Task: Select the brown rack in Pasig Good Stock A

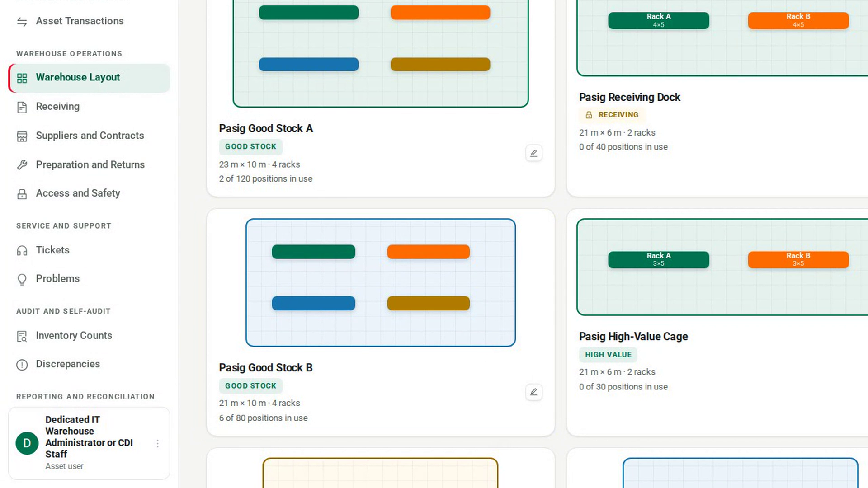Action: (x=440, y=65)
